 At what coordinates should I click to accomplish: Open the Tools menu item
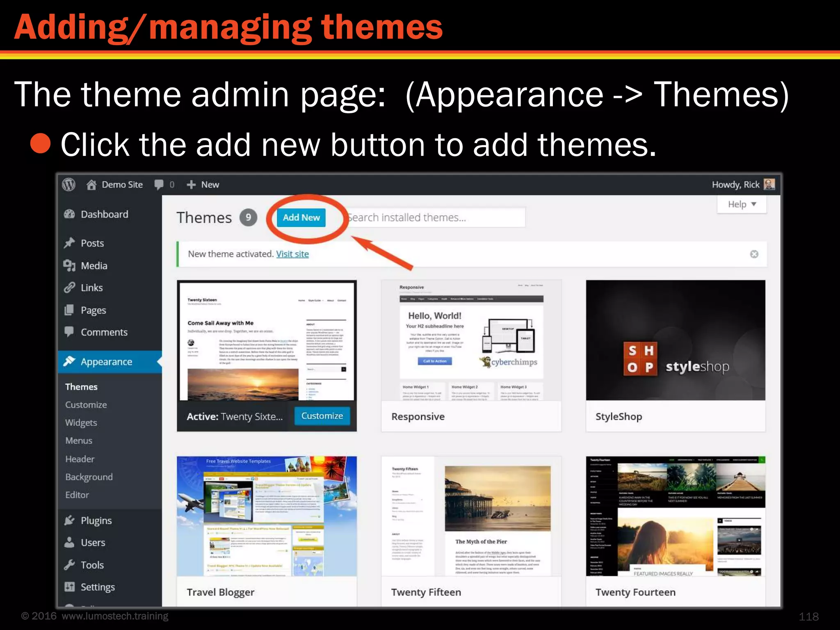click(x=92, y=565)
